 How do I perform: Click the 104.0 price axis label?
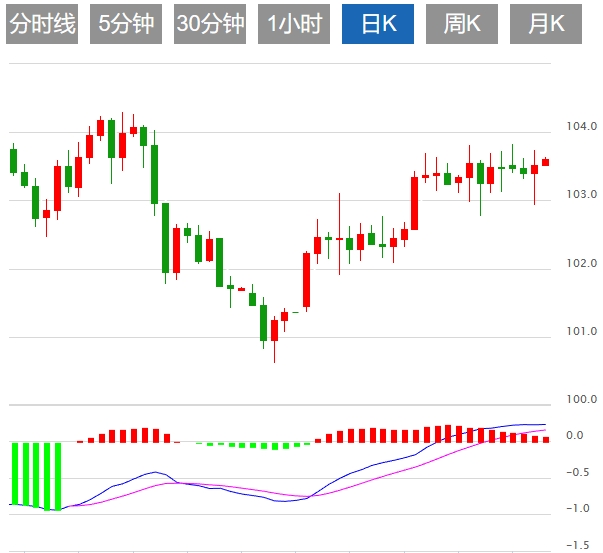[575, 128]
